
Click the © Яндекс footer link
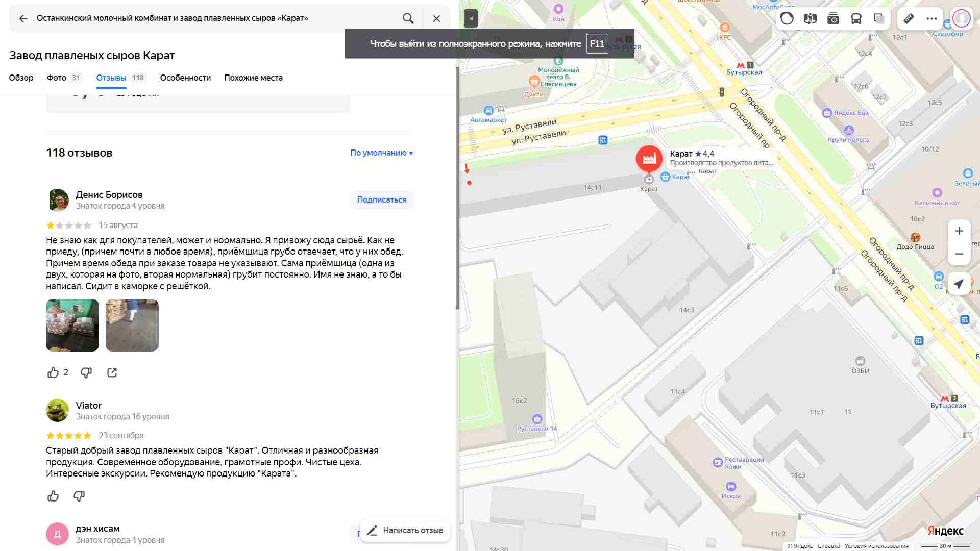click(800, 546)
